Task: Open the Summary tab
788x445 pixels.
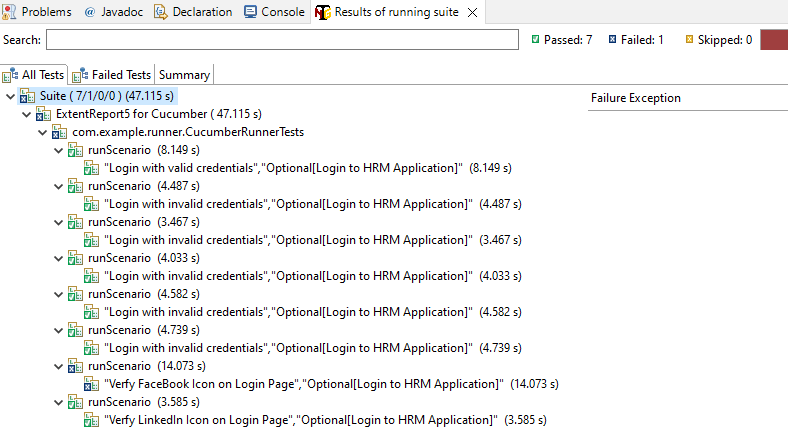Action: (184, 75)
